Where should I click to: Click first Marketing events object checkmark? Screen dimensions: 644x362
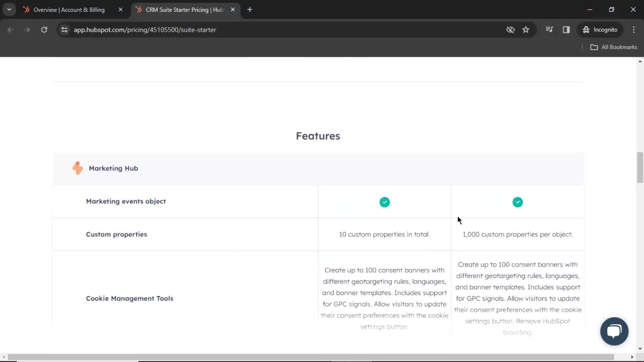pyautogui.click(x=384, y=202)
